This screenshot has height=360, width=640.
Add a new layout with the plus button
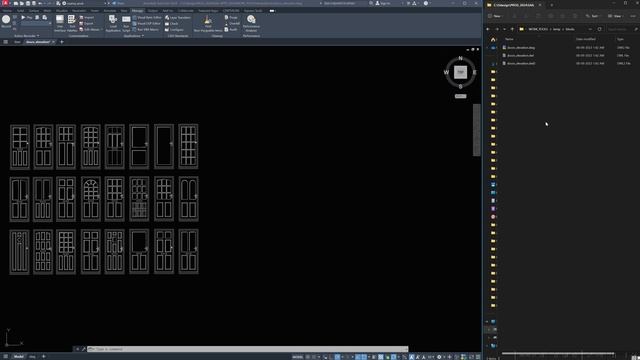(x=44, y=357)
